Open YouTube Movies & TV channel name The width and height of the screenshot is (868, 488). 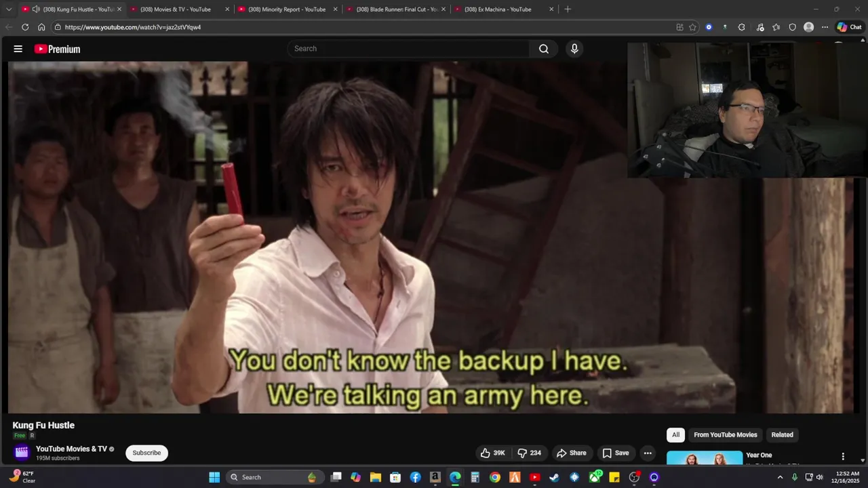point(71,449)
